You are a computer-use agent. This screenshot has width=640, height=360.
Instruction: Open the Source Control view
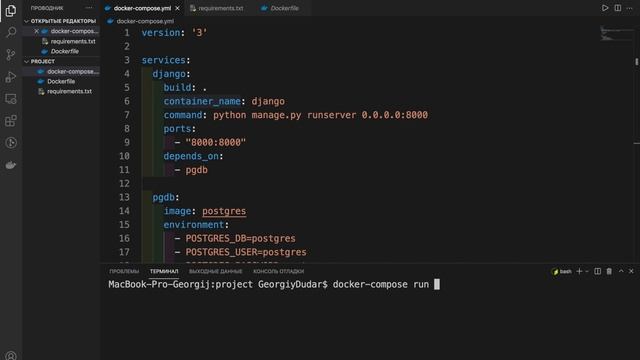[x=11, y=54]
